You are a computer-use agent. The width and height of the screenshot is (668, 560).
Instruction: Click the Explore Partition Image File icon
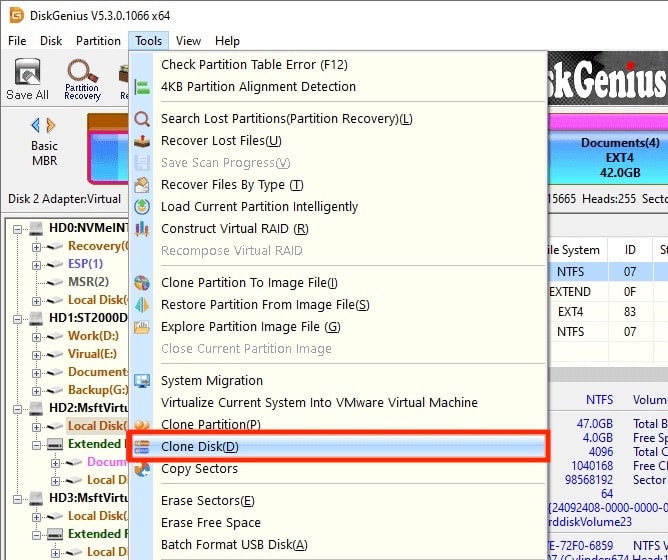click(142, 327)
